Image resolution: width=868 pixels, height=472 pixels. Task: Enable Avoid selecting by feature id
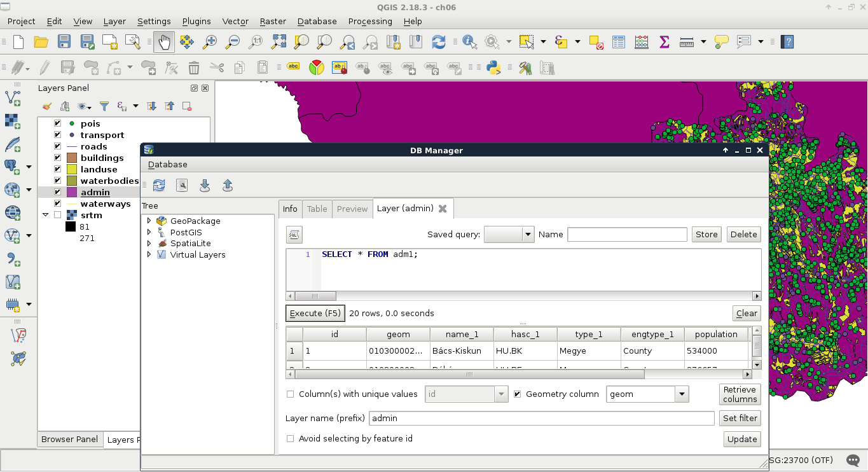[x=291, y=439]
